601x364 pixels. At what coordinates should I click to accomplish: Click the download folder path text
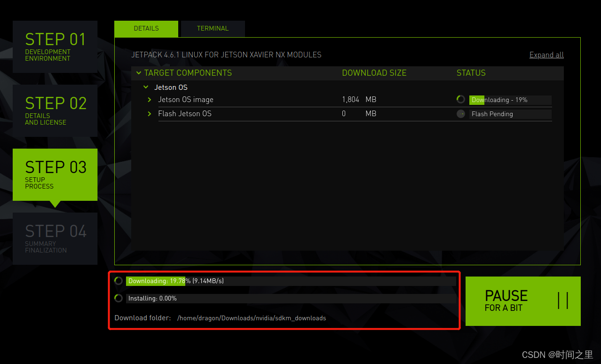coord(252,318)
